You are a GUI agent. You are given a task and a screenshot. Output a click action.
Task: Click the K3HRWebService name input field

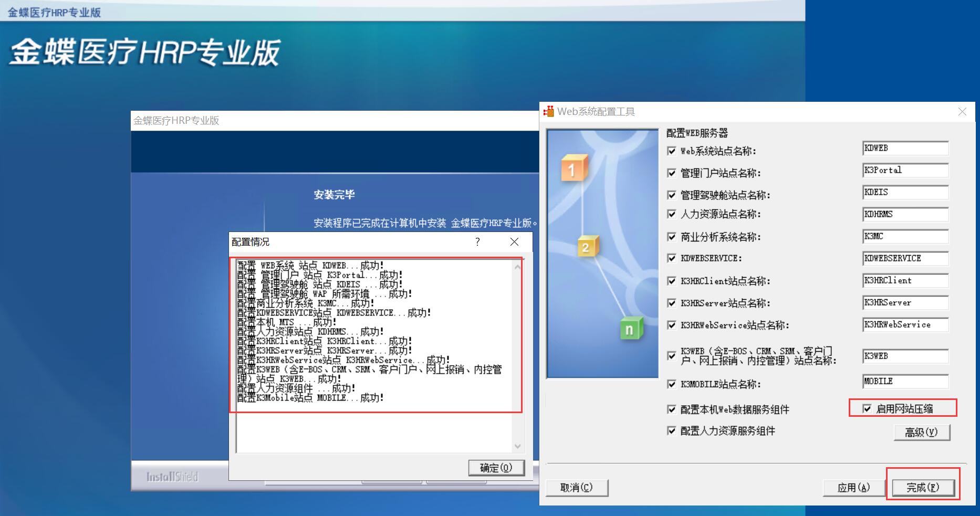(x=905, y=325)
